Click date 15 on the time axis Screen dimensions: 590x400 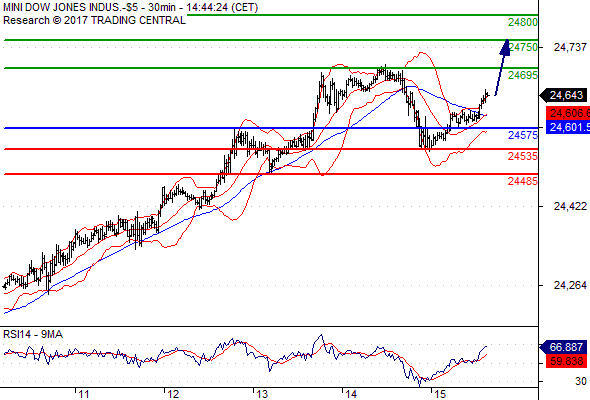[440, 394]
